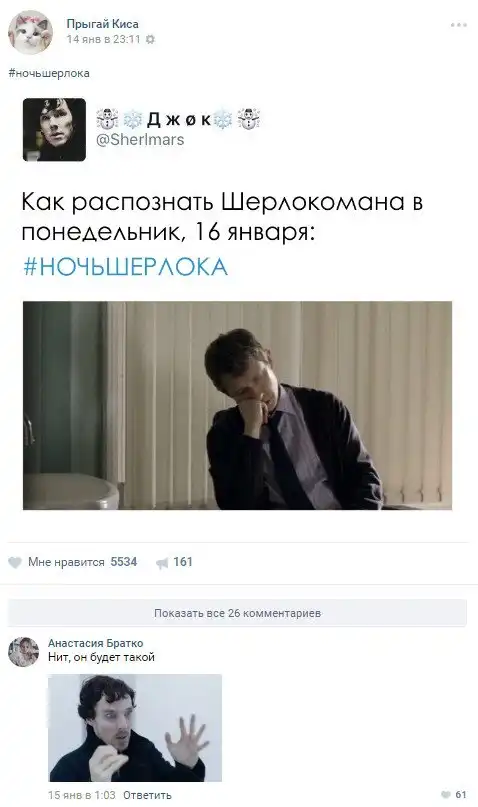
Task: Click Ответить to reply to the comment
Action: coord(147,795)
